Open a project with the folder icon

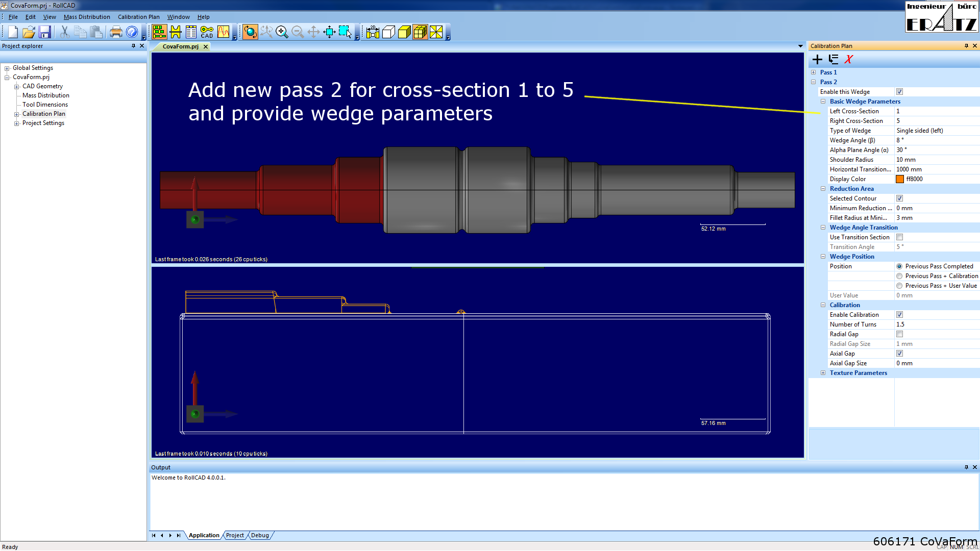[29, 32]
